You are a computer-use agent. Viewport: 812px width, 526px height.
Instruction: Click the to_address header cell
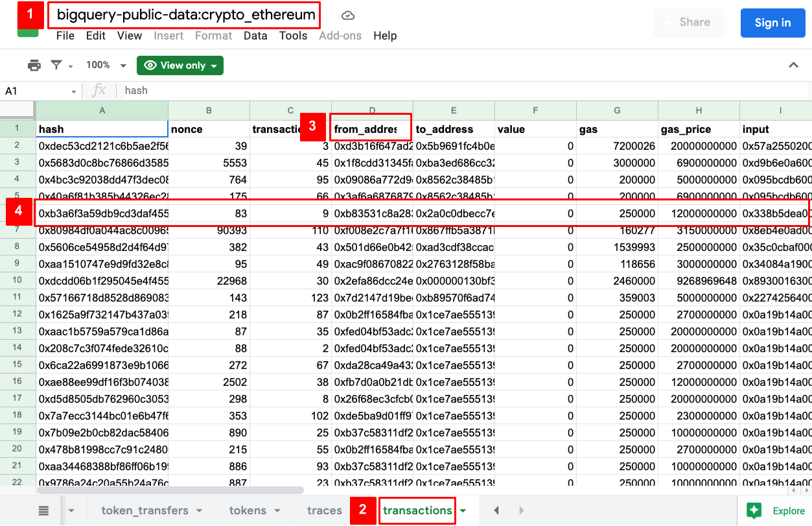click(x=454, y=129)
